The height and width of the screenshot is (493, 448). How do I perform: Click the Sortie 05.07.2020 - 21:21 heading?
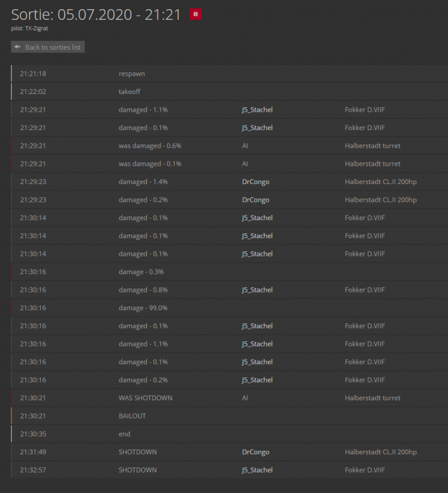point(96,14)
